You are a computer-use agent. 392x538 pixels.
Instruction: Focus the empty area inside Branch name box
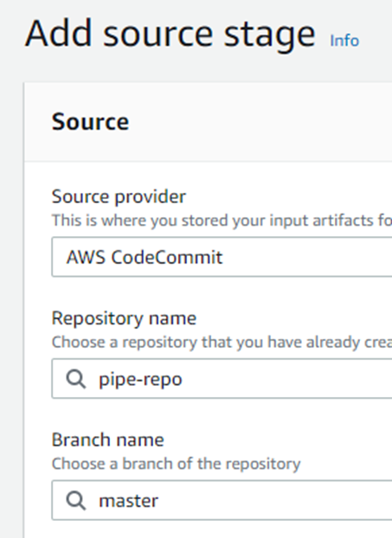tap(274, 500)
